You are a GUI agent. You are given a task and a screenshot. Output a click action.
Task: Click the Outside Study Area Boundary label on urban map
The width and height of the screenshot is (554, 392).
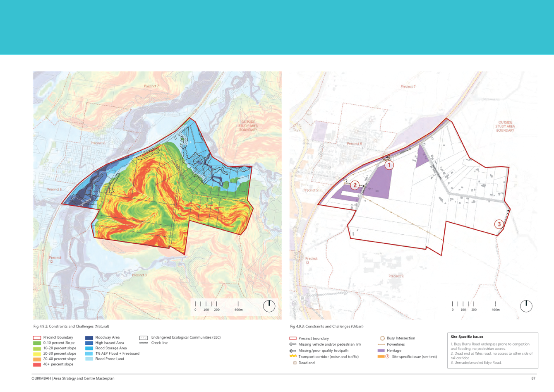tap(505, 126)
